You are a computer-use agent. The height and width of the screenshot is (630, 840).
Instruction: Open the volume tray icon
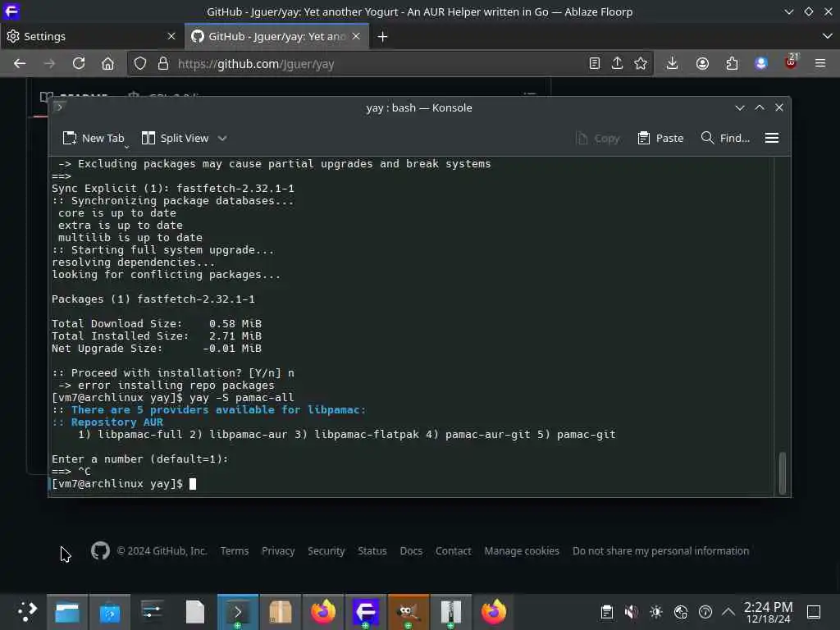pos(631,612)
